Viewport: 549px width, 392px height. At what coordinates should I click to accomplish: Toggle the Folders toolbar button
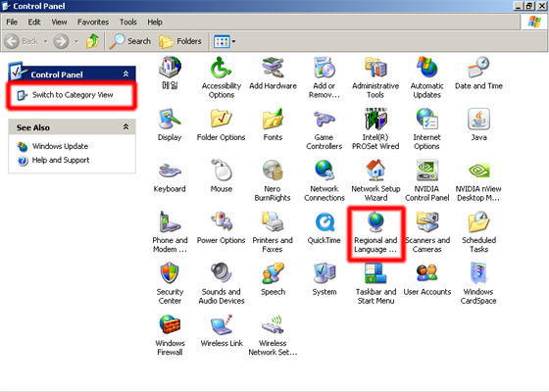coord(180,41)
